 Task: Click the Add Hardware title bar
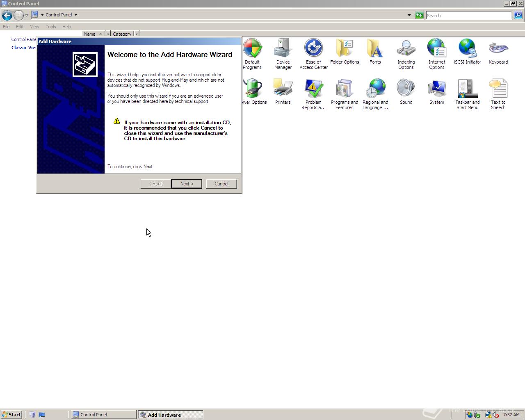139,41
